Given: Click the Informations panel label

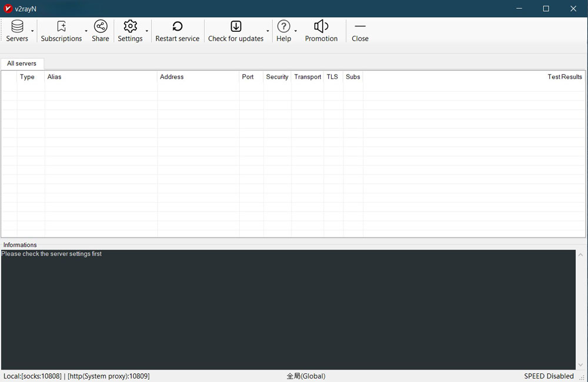Looking at the screenshot, I should pos(20,245).
